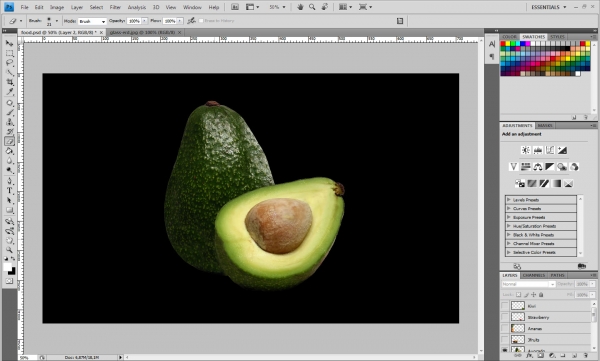Select the Spot Healing Brush tool
This screenshot has height=361, width=600.
pyautogui.click(x=9, y=103)
